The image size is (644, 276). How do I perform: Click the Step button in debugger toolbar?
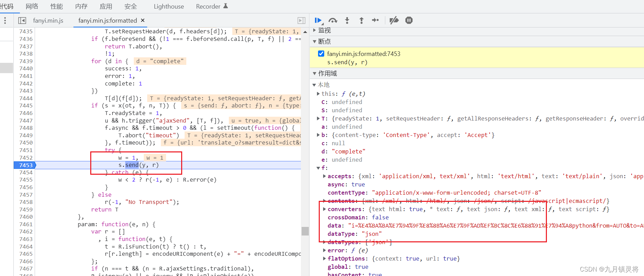[x=375, y=20]
